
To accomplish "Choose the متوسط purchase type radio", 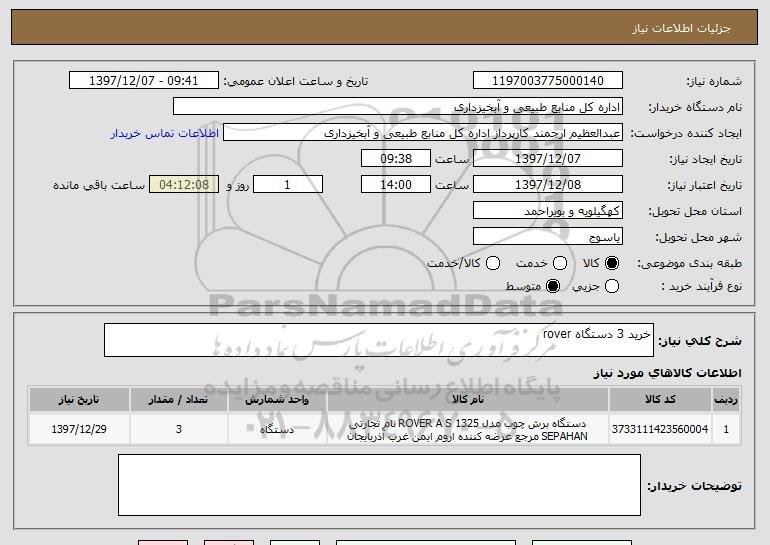I will point(553,286).
